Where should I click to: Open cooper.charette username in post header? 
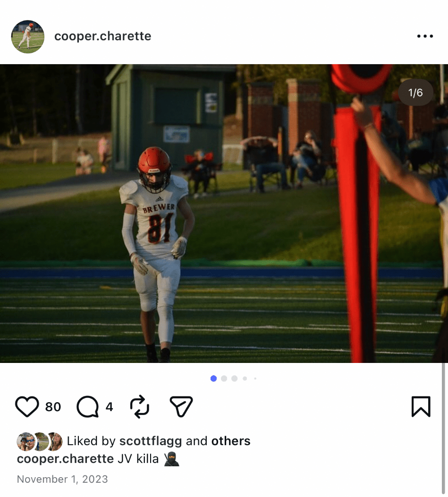(x=103, y=36)
